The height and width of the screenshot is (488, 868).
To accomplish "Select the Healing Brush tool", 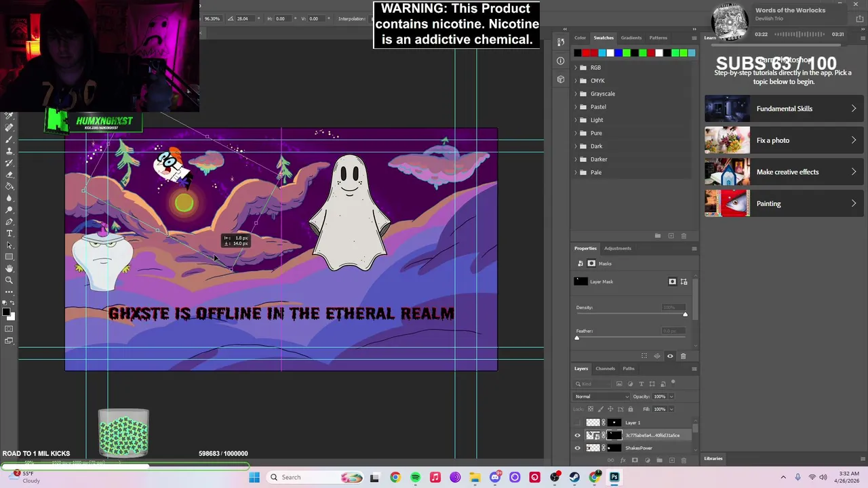I will [9, 127].
